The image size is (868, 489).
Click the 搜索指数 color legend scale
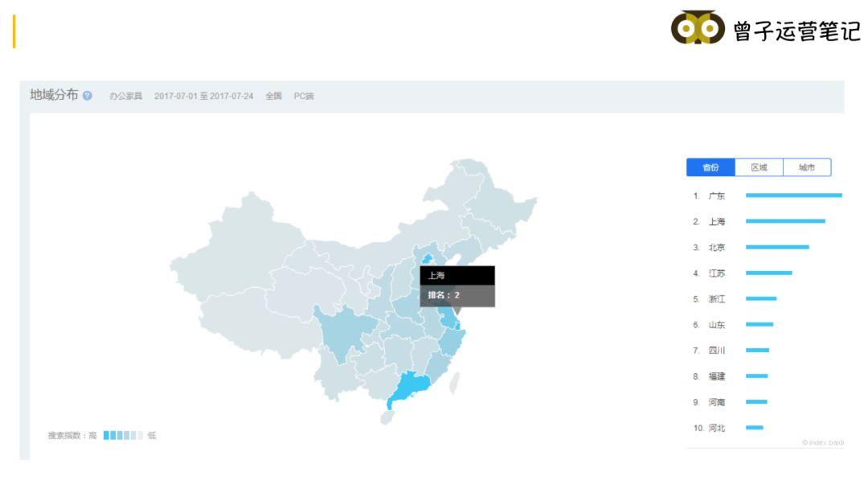point(123,435)
